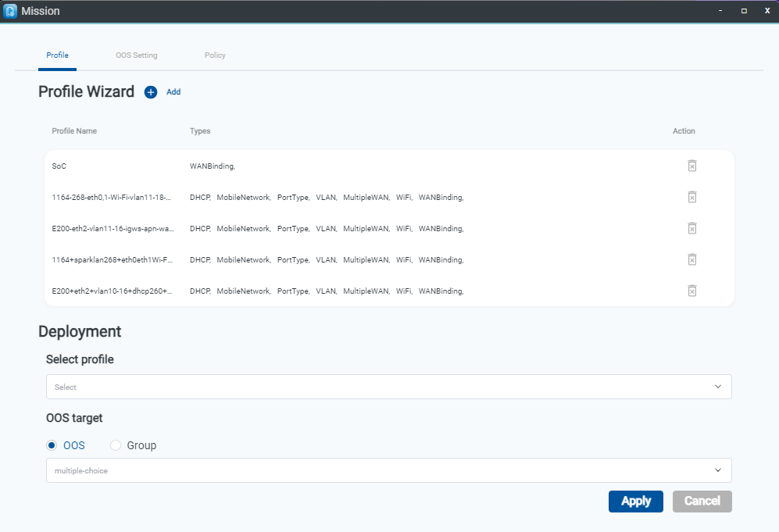The height and width of the screenshot is (532, 779).
Task: Switch to the OOS Setting tab
Action: point(137,55)
